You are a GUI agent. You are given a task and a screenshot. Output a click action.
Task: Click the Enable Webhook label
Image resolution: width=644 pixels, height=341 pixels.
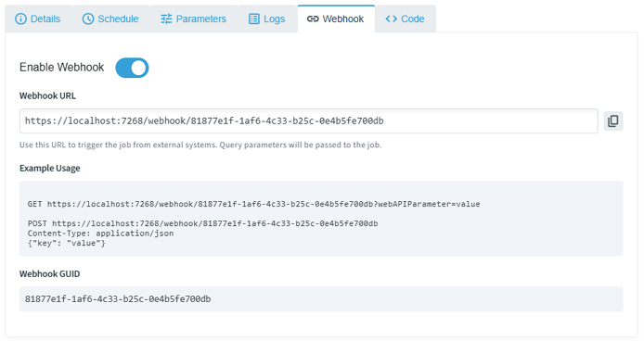click(61, 68)
